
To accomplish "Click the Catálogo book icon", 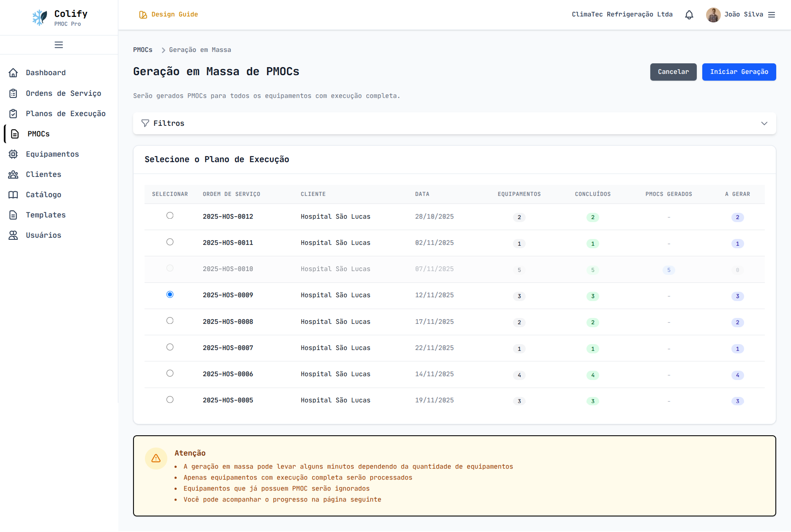I will click(14, 195).
